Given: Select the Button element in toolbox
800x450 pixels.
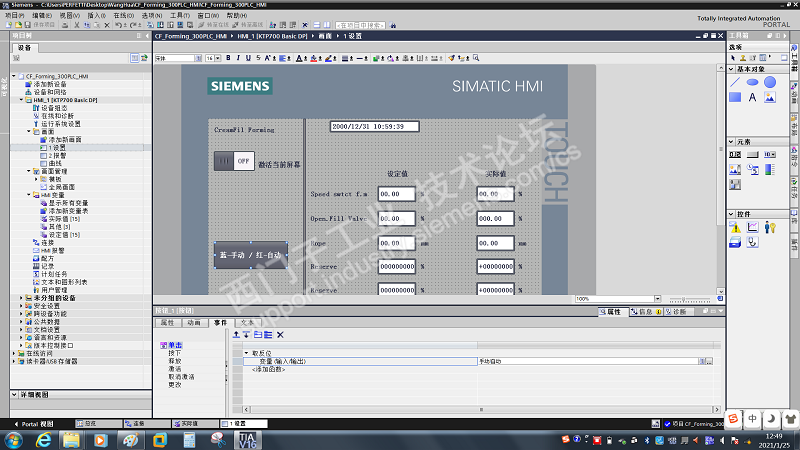Looking at the screenshot, I should pos(753,154).
